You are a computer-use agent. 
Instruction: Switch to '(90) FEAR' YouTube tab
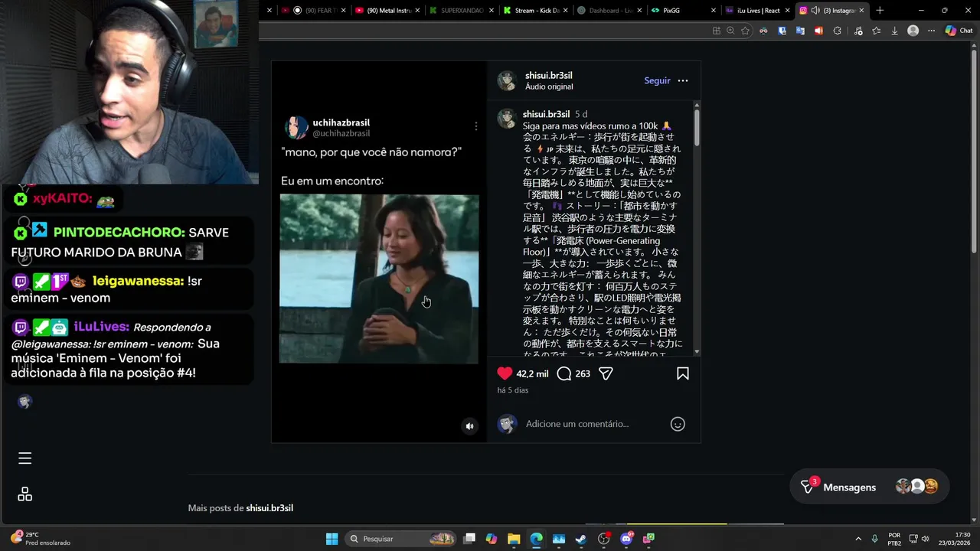pyautogui.click(x=314, y=10)
